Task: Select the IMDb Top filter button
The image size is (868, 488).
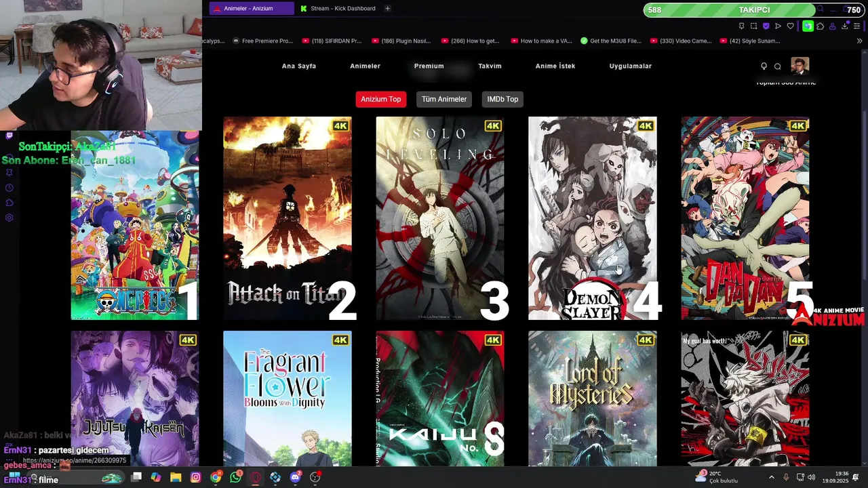Action: pyautogui.click(x=502, y=99)
